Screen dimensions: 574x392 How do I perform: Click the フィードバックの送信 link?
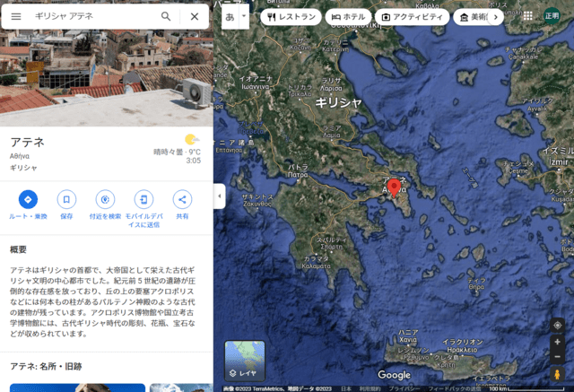pos(455,388)
